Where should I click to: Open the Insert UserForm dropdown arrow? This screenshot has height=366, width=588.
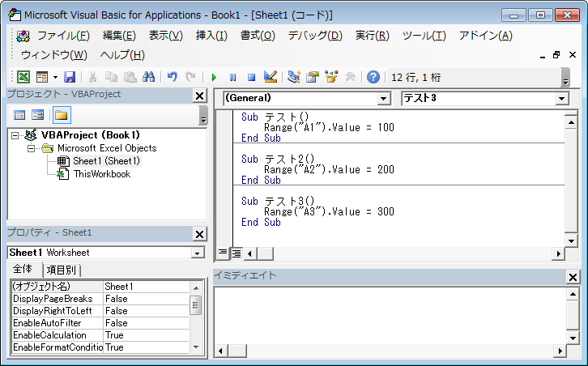click(55, 77)
